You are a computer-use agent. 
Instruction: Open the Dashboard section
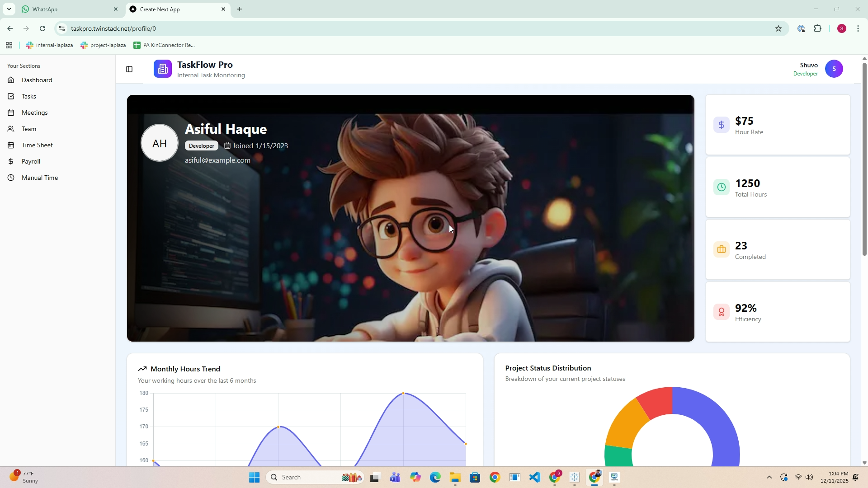click(x=37, y=80)
